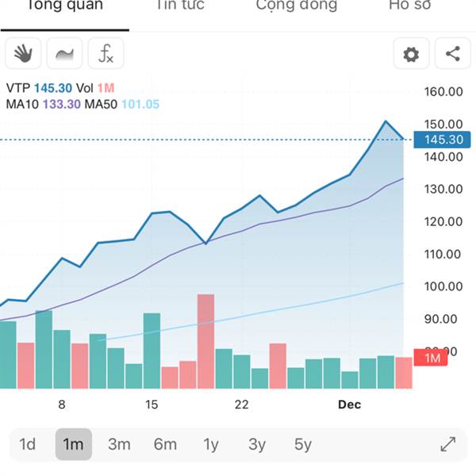This screenshot has height=476, width=476.
Task: Open the Cộng đồng tab
Action: [296, 6]
